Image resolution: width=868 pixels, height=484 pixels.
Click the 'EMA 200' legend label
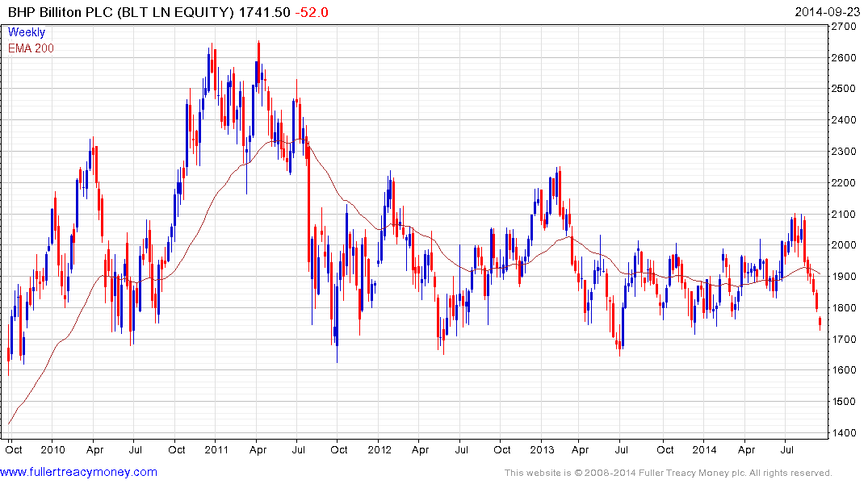31,48
